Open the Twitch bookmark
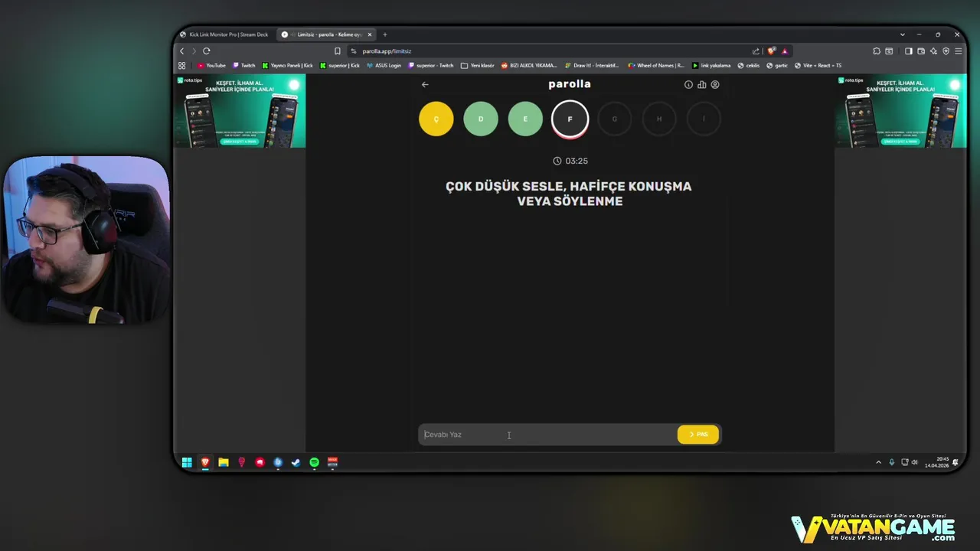The width and height of the screenshot is (980, 551). click(x=244, y=66)
